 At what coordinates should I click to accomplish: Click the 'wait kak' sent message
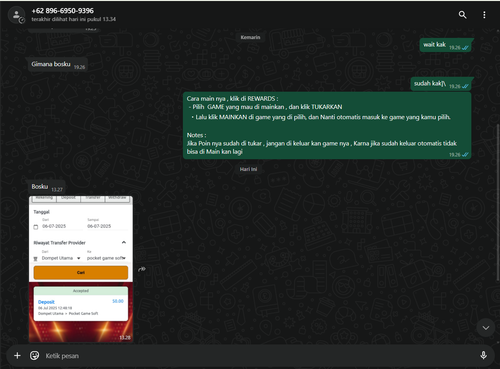446,45
